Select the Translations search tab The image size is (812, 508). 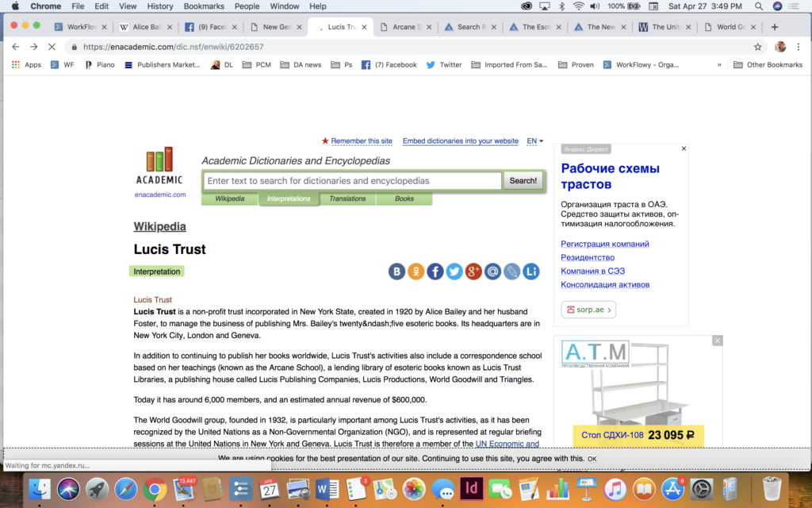coord(347,198)
